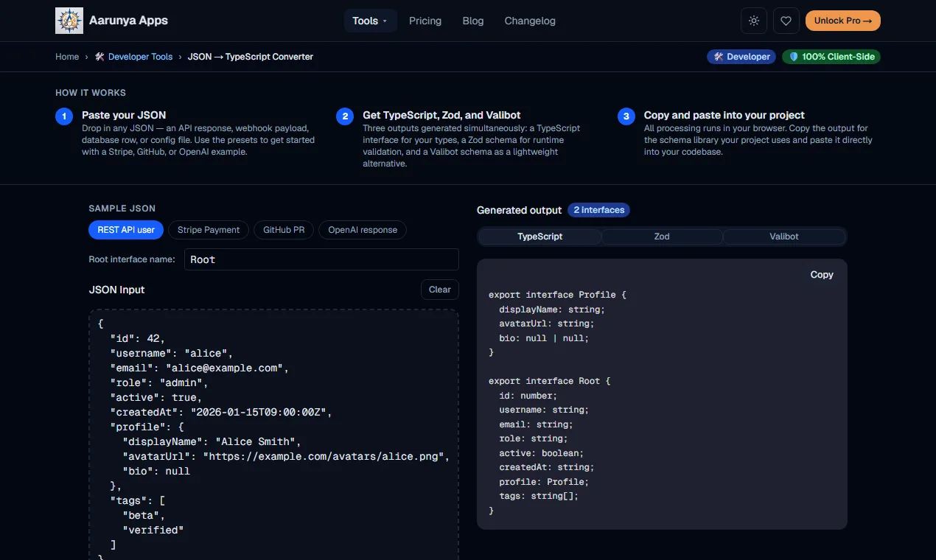
Task: Click the 2 interfaces badge
Action: coord(598,210)
